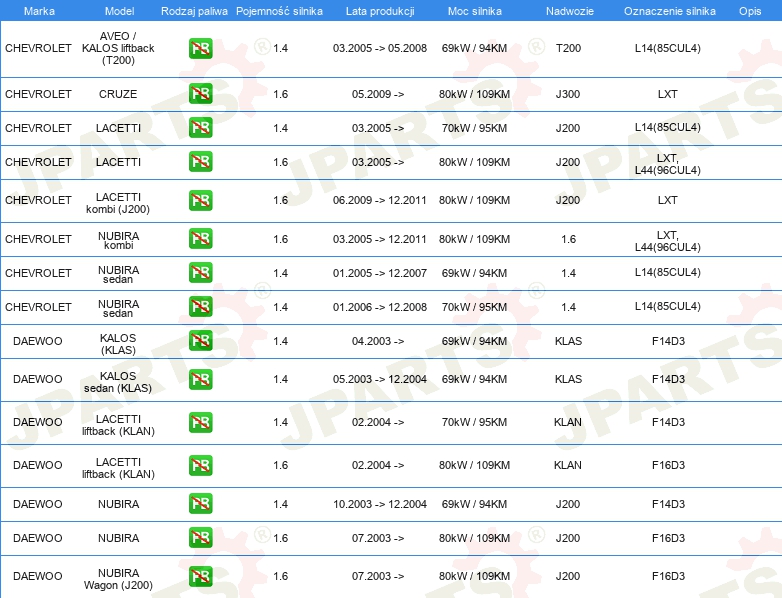Click the Opis column header
Viewport: 782px width, 598px height.
750,11
